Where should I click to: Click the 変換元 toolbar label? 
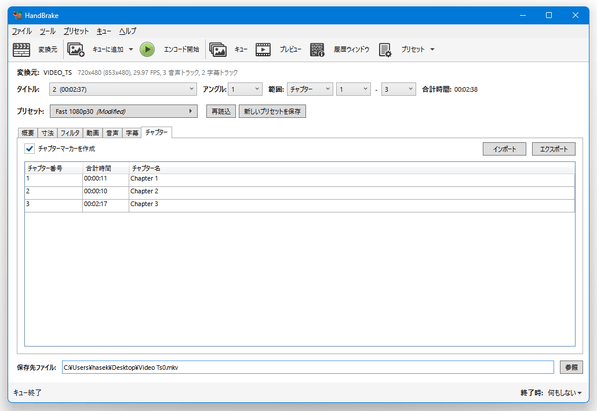click(48, 50)
